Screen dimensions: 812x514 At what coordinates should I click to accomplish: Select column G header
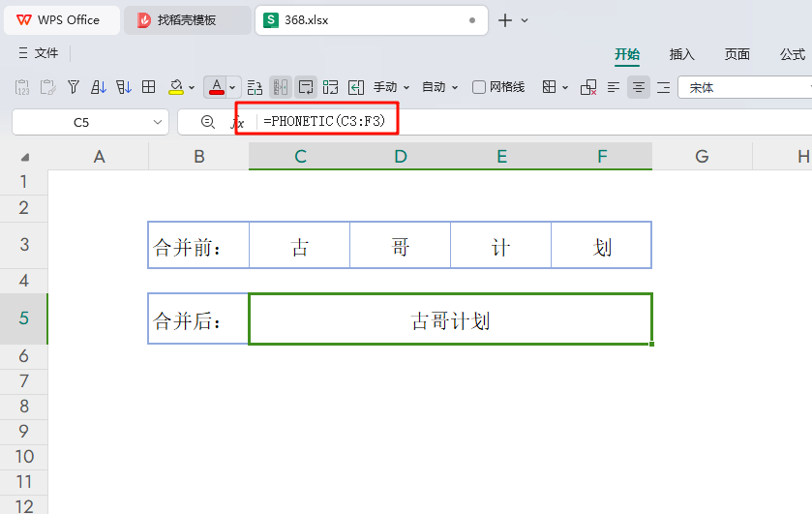coord(702,157)
